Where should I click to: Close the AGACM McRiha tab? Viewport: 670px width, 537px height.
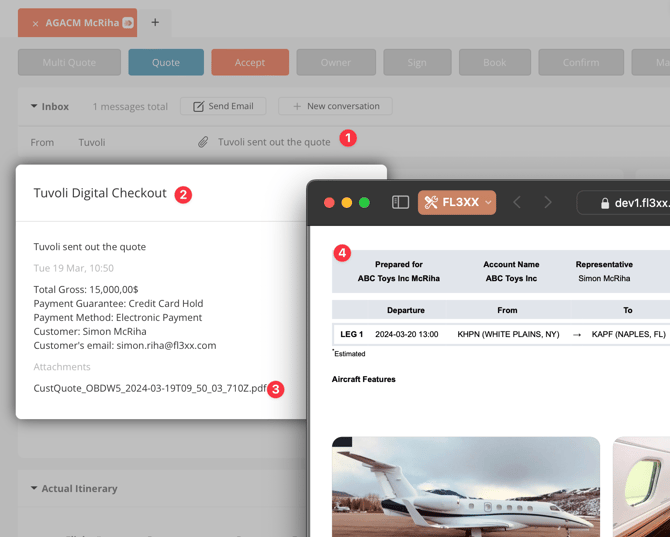pyautogui.click(x=35, y=23)
